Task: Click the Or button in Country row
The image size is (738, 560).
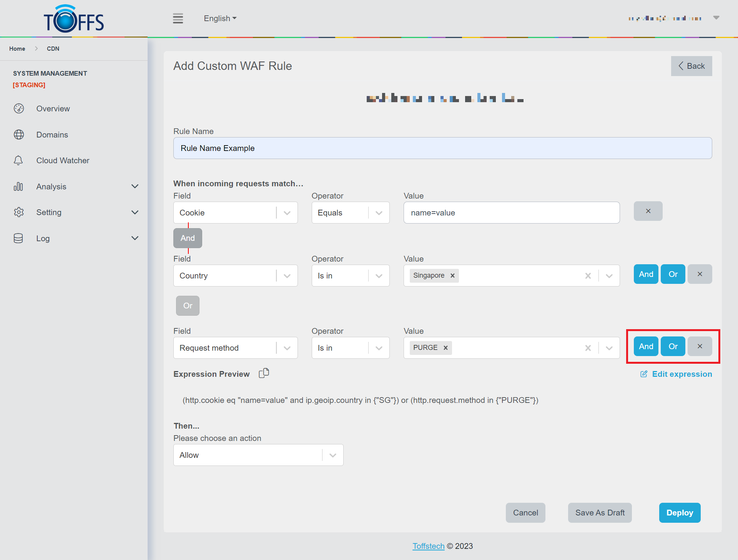Action: pyautogui.click(x=673, y=274)
